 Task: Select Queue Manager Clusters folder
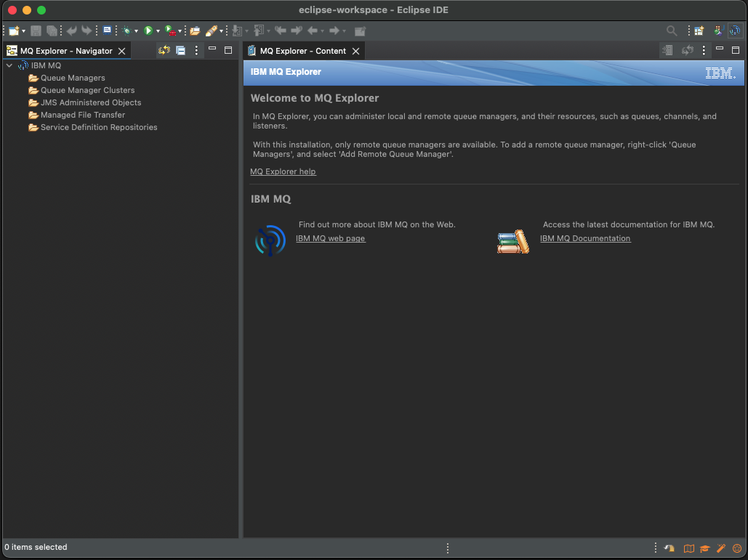pyautogui.click(x=88, y=90)
